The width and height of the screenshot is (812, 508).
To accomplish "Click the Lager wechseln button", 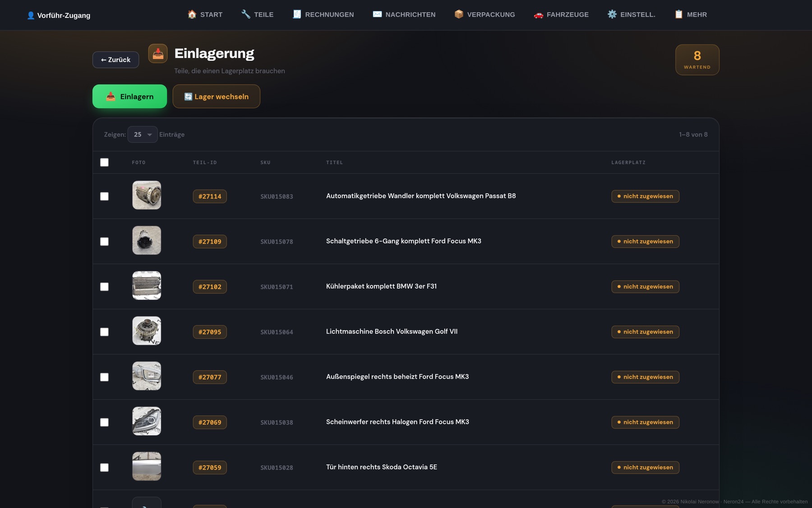I will [217, 97].
